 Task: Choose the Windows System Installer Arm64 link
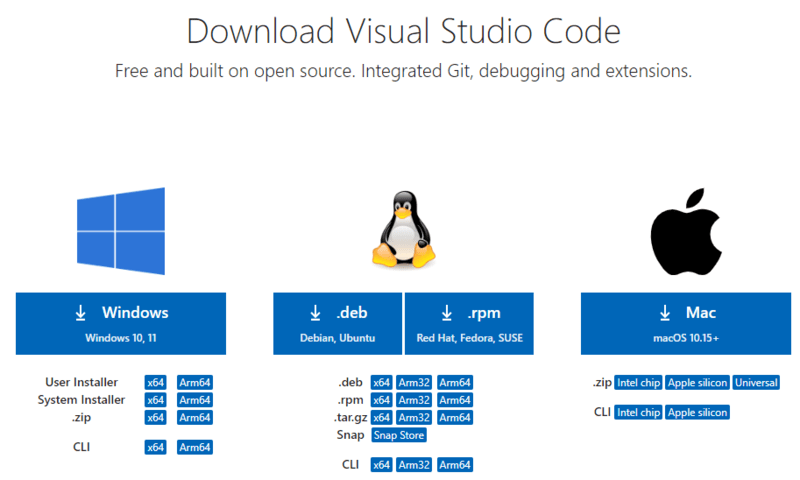(x=195, y=400)
